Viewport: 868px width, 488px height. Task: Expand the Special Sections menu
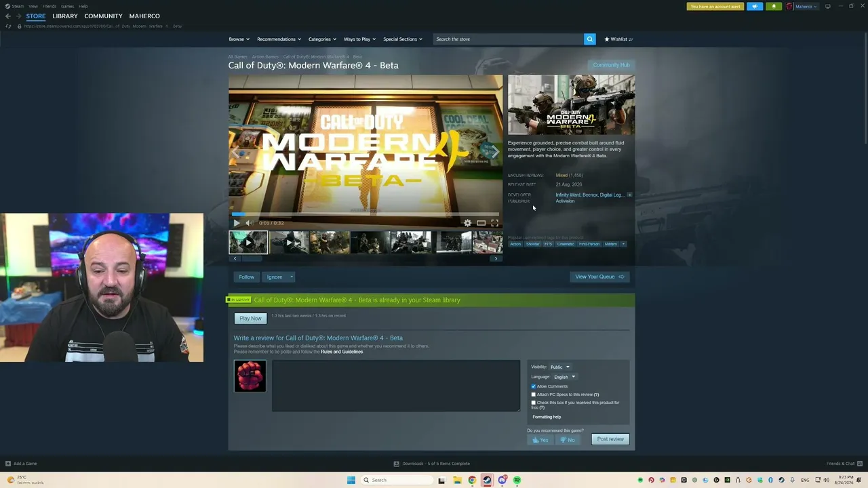point(403,39)
